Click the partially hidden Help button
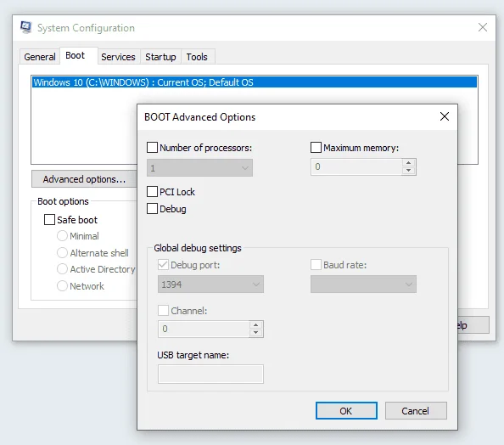 click(x=473, y=325)
